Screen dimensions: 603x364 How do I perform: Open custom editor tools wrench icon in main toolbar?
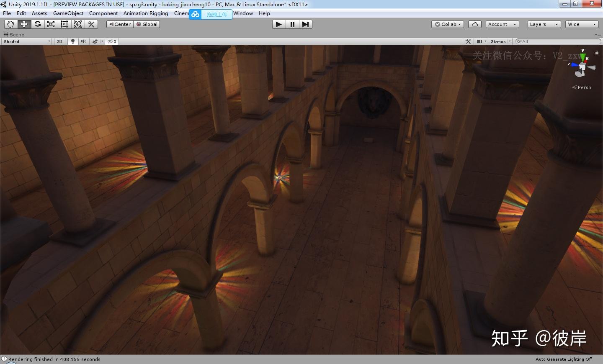91,24
